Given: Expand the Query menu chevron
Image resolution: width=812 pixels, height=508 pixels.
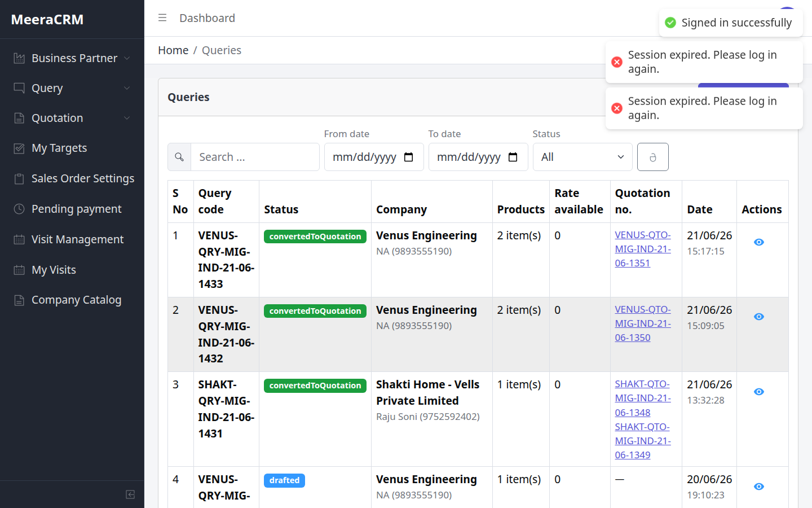Looking at the screenshot, I should pyautogui.click(x=127, y=88).
